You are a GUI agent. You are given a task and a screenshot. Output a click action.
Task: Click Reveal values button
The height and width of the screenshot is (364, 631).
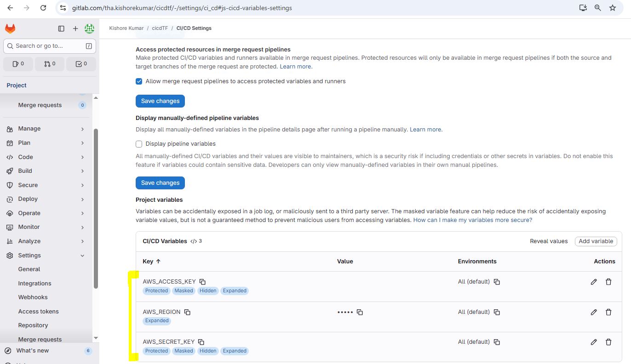549,241
